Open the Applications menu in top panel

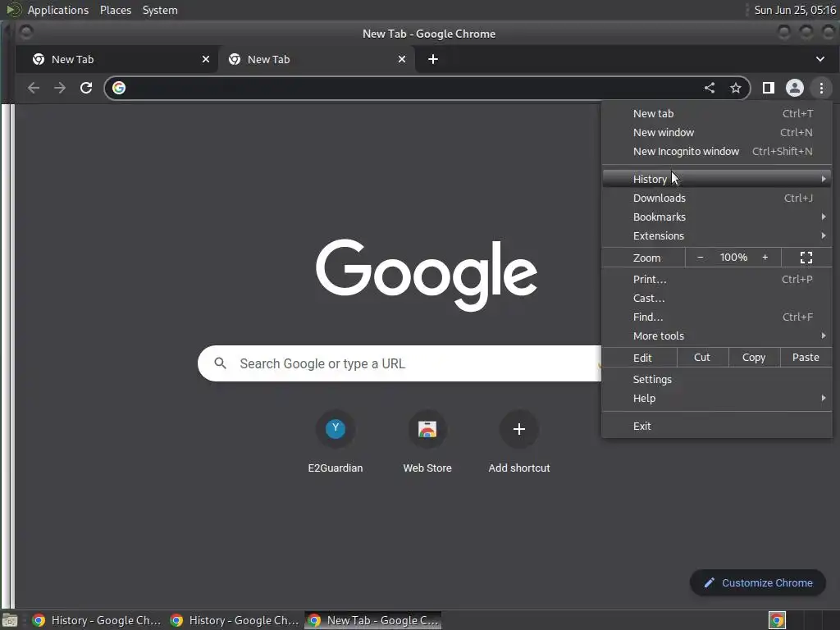click(58, 10)
